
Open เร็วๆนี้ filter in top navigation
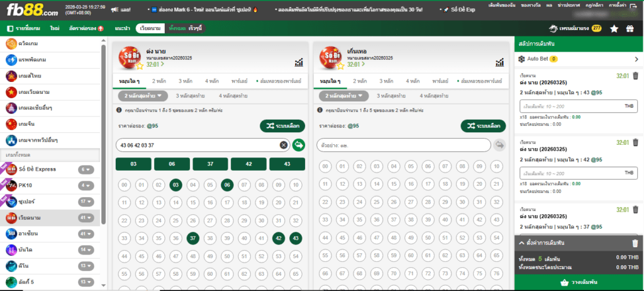196,28
